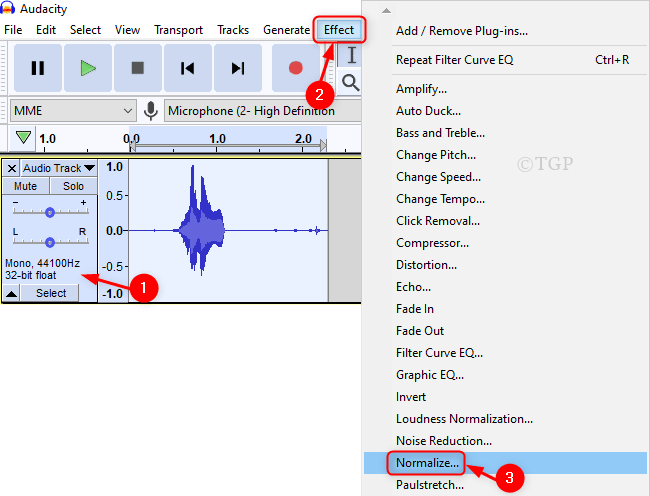
Task: Solo the Audio Track
Action: point(73,186)
